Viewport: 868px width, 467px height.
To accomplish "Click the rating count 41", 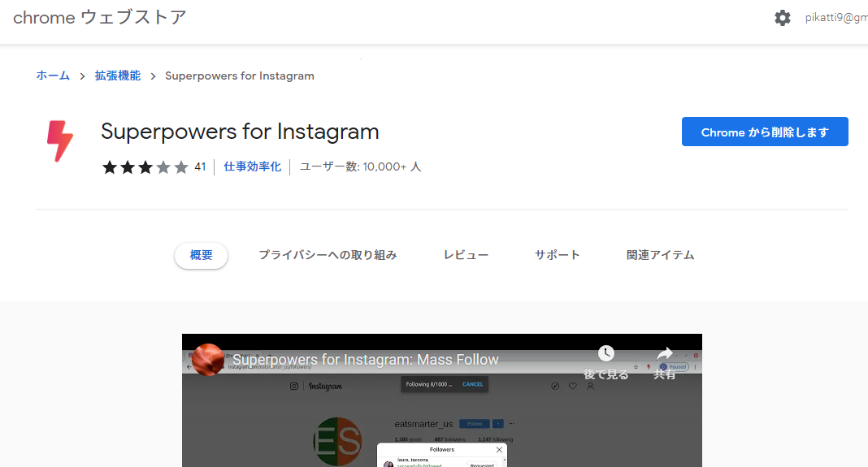I will pyautogui.click(x=200, y=166).
